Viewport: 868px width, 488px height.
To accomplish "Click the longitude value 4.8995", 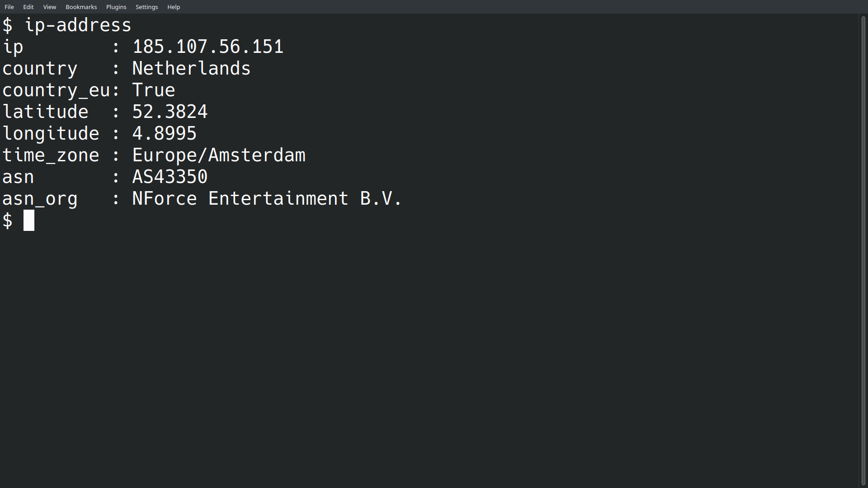I will click(x=164, y=133).
